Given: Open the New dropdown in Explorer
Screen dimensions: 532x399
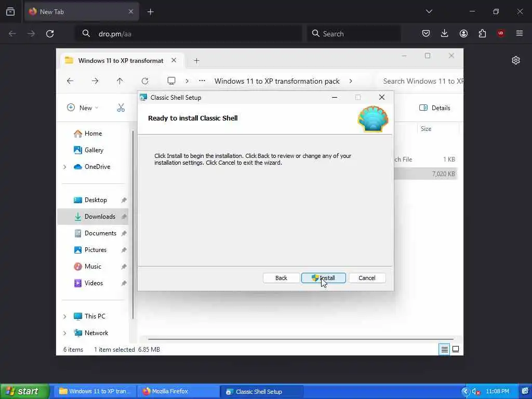Looking at the screenshot, I should pos(83,108).
